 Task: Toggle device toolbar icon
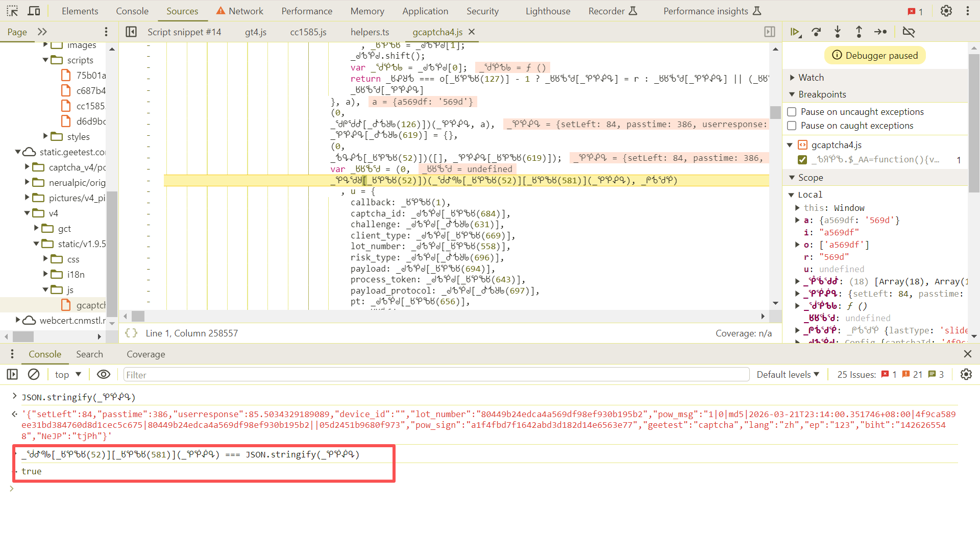(34, 11)
